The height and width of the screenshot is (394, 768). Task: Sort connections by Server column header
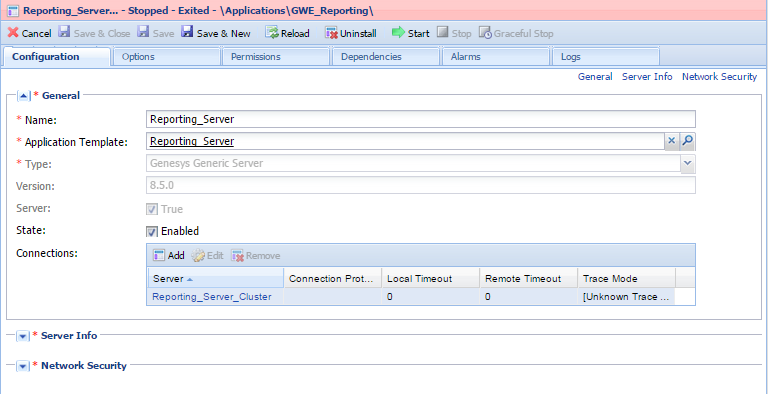point(215,278)
